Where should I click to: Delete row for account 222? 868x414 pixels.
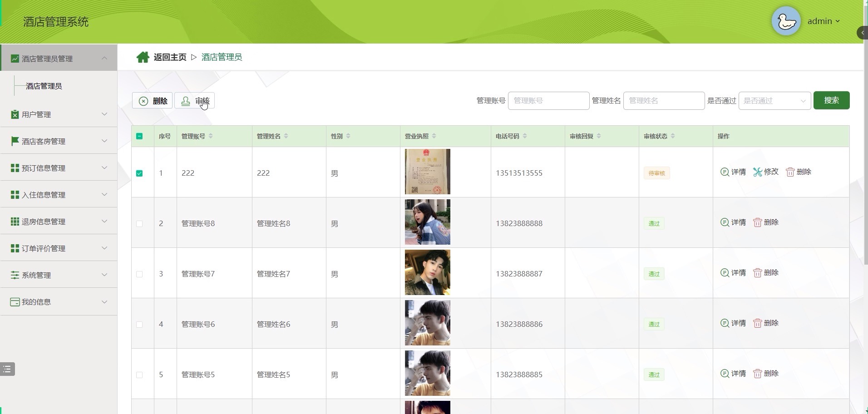coord(799,172)
